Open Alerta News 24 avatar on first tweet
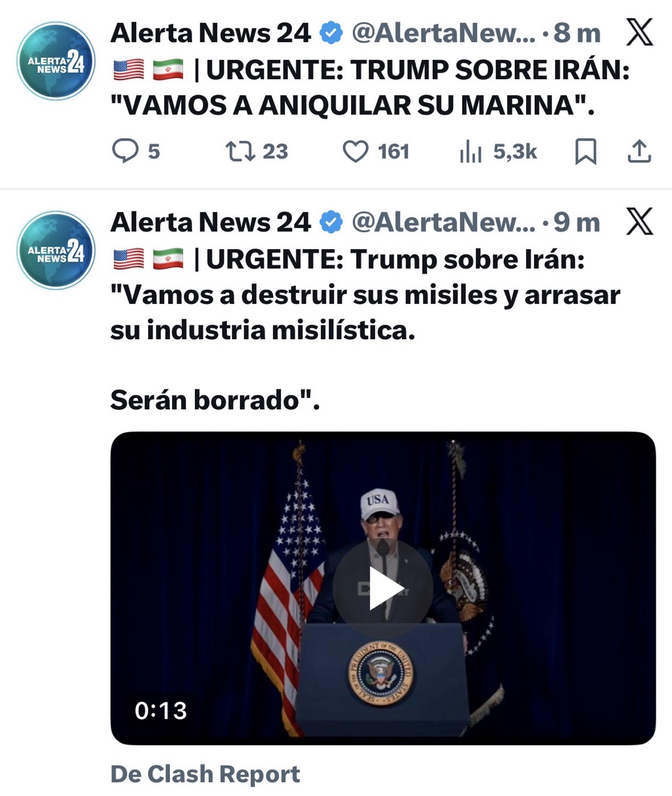This screenshot has height=796, width=672. click(56, 61)
